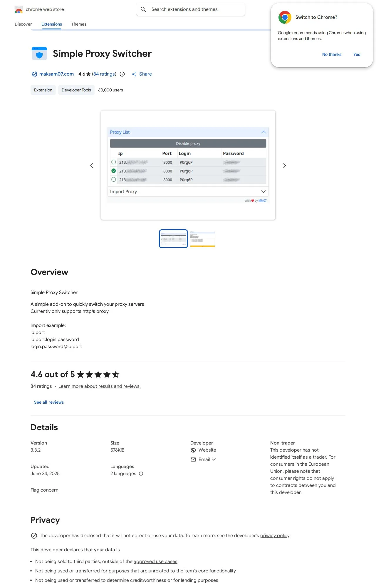Viewport: 376px width, 588px height.
Task: Click the verified publisher badge icon
Action: point(34,74)
